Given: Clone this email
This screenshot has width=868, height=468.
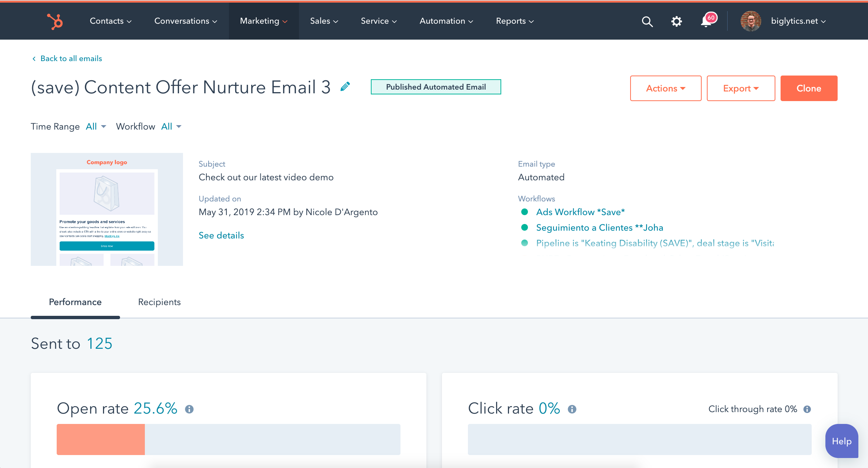Looking at the screenshot, I should (809, 88).
